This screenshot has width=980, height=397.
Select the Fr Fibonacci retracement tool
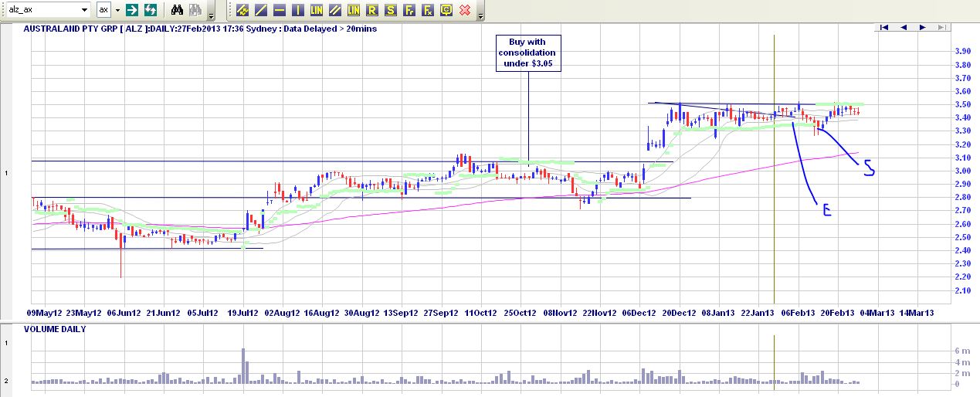point(409,10)
